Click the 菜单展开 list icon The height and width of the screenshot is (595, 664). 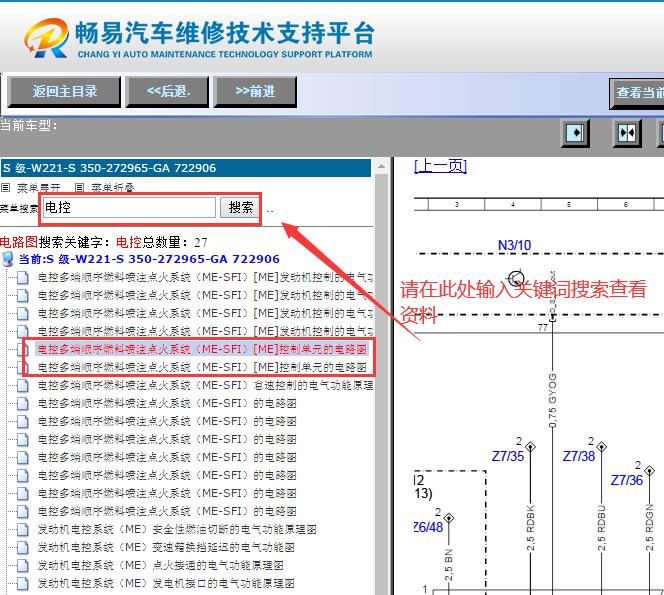pos(6,187)
